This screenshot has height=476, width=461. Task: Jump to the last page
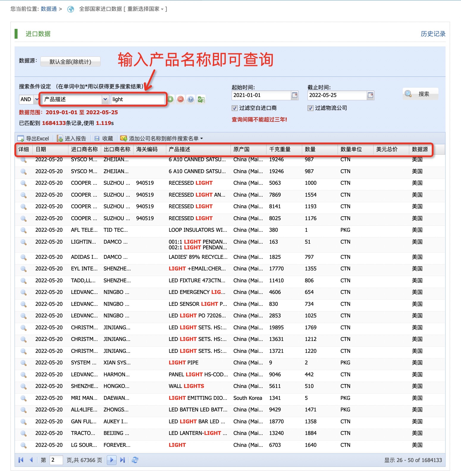(123, 460)
